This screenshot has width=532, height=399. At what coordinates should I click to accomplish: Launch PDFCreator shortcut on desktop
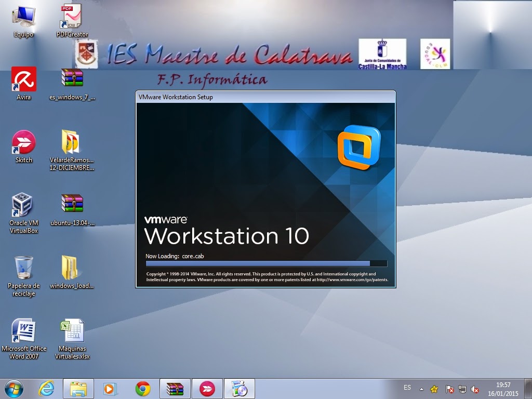tap(72, 21)
